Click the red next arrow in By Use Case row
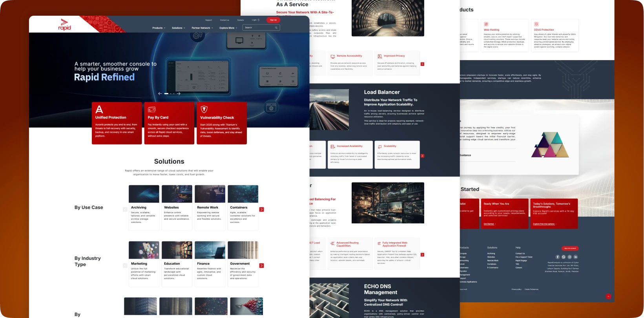644x318 pixels. [x=262, y=210]
